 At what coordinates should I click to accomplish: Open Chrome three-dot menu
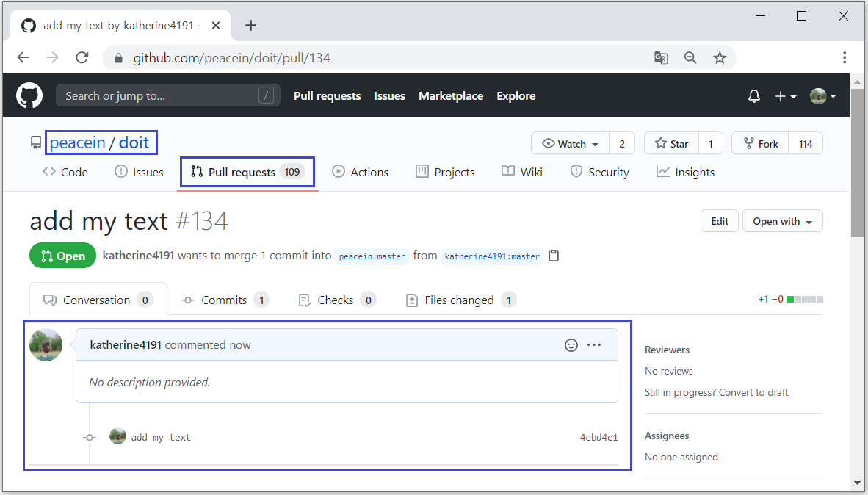845,57
